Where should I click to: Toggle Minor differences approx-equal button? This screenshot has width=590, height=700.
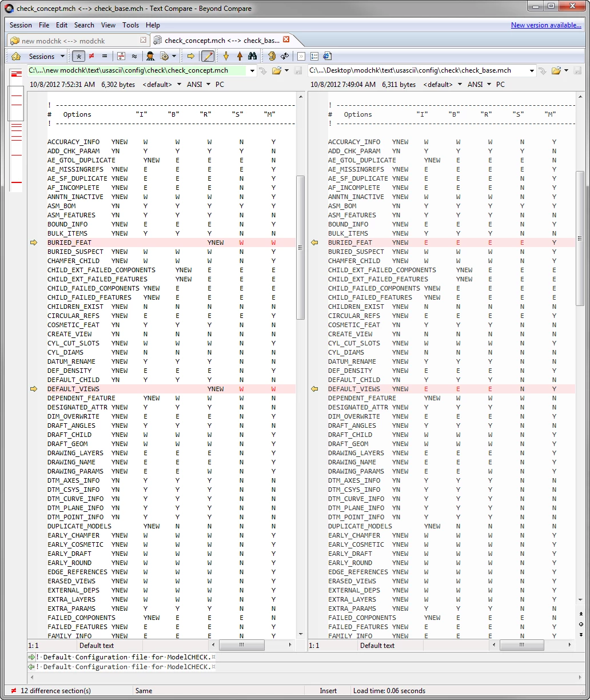134,56
